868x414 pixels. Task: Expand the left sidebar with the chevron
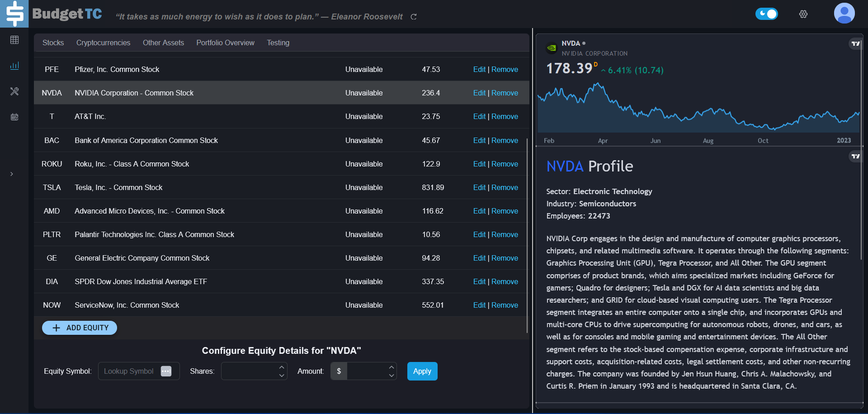click(12, 174)
